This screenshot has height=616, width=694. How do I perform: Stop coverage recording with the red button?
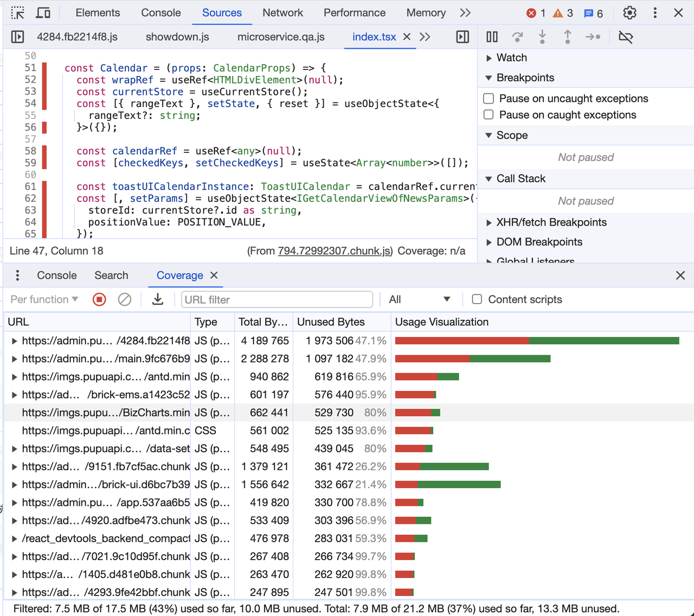pyautogui.click(x=99, y=299)
